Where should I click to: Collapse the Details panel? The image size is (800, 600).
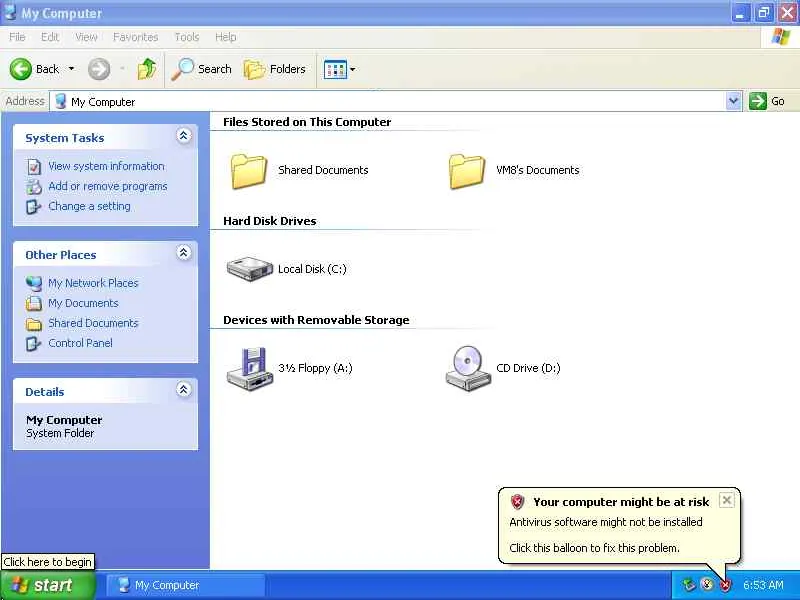[x=184, y=390]
